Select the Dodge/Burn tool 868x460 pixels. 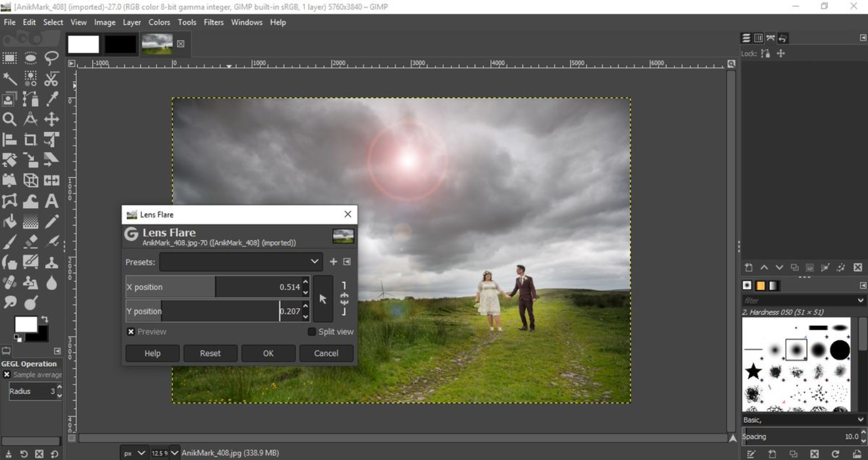click(30, 303)
